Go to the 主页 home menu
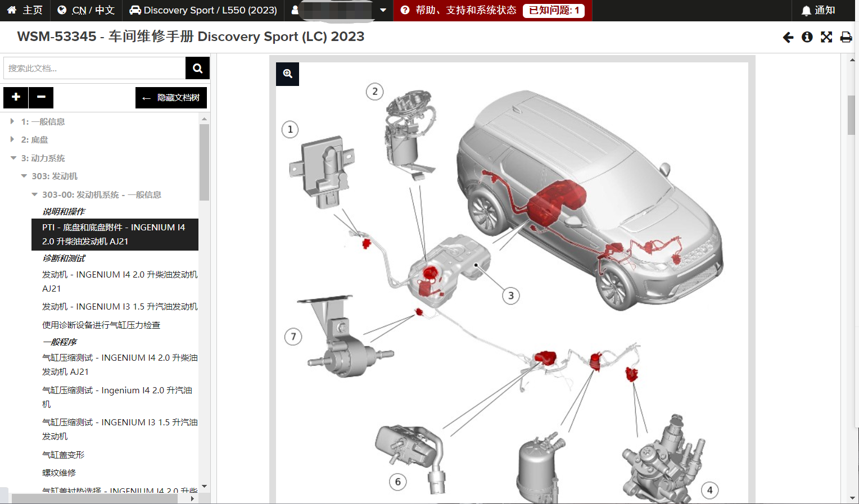Image resolution: width=859 pixels, height=504 pixels. coord(25,10)
